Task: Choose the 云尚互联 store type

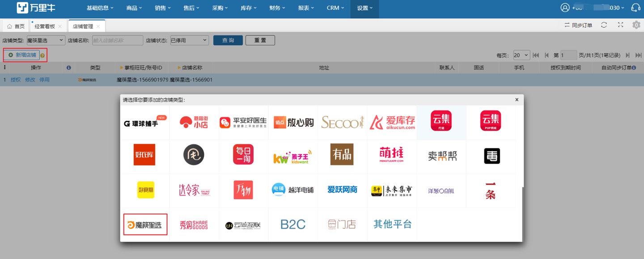Action: [x=243, y=225]
